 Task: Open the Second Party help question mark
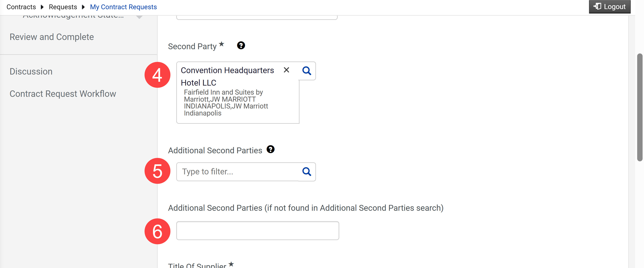coord(241,46)
